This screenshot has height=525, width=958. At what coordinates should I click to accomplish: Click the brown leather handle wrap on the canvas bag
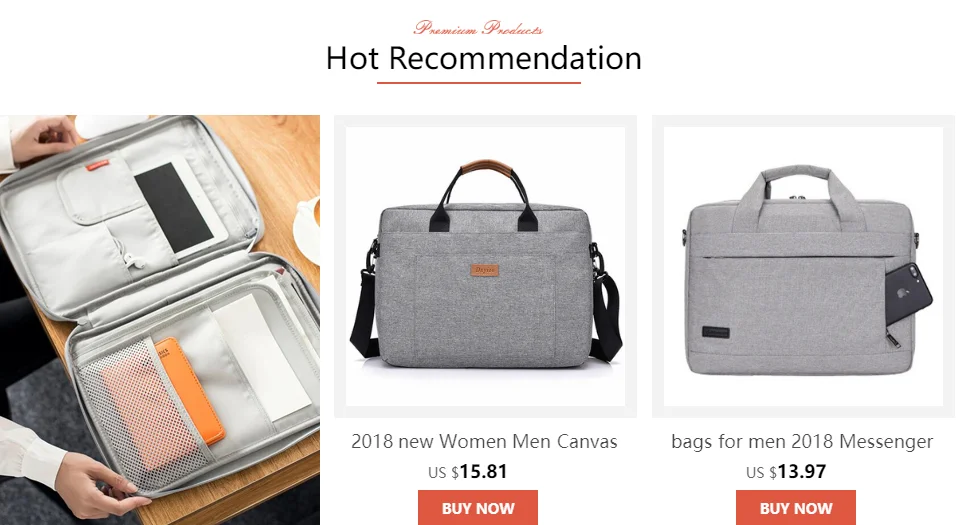(485, 167)
